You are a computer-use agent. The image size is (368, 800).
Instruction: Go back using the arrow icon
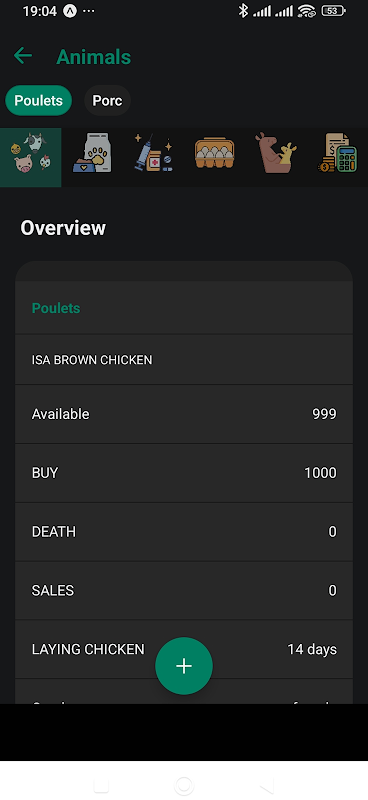coord(23,56)
